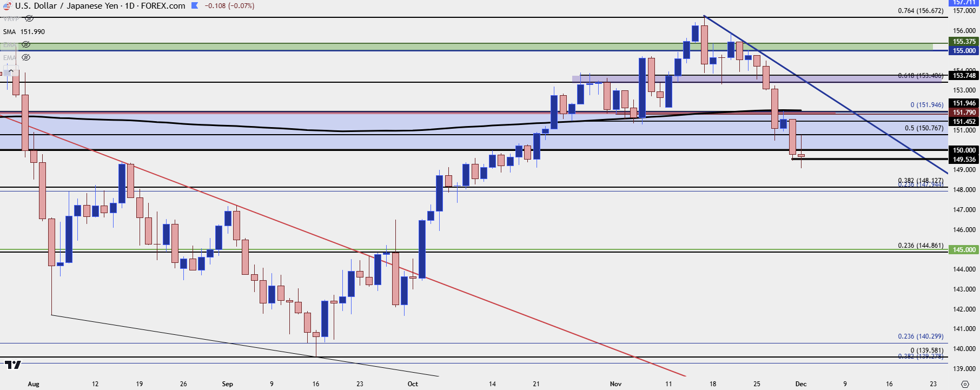Click the 150.000 black price label
980x390 pixels.
964,150
